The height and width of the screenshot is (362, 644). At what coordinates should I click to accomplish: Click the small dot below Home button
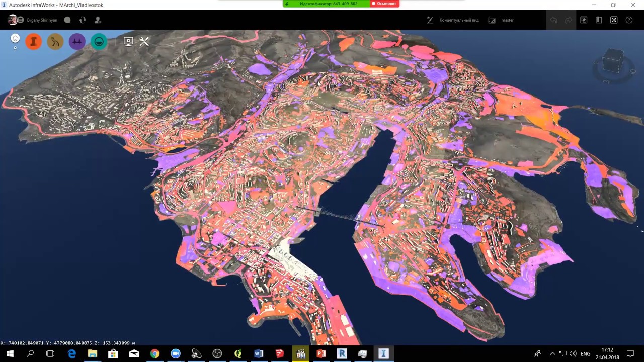15,48
